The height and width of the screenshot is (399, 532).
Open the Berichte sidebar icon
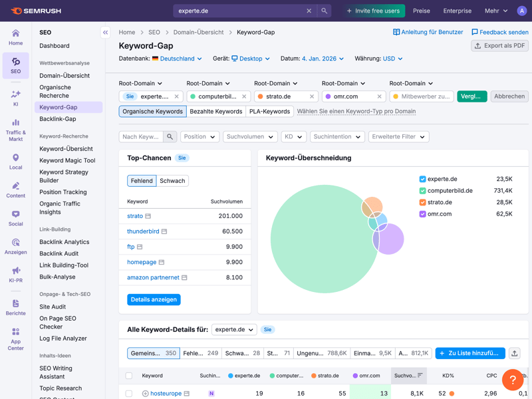click(x=15, y=307)
